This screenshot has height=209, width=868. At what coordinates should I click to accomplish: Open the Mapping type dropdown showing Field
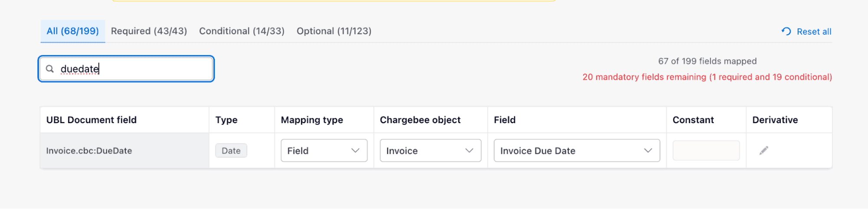click(x=324, y=150)
